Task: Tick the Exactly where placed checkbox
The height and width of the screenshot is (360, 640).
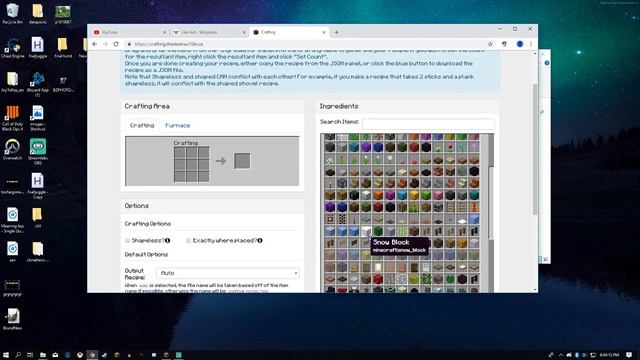Action: click(x=188, y=240)
